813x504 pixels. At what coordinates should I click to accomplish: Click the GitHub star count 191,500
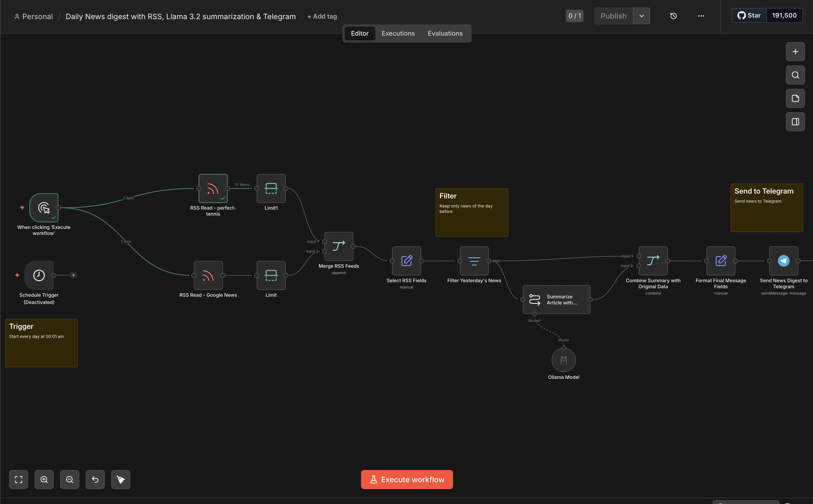coord(784,15)
